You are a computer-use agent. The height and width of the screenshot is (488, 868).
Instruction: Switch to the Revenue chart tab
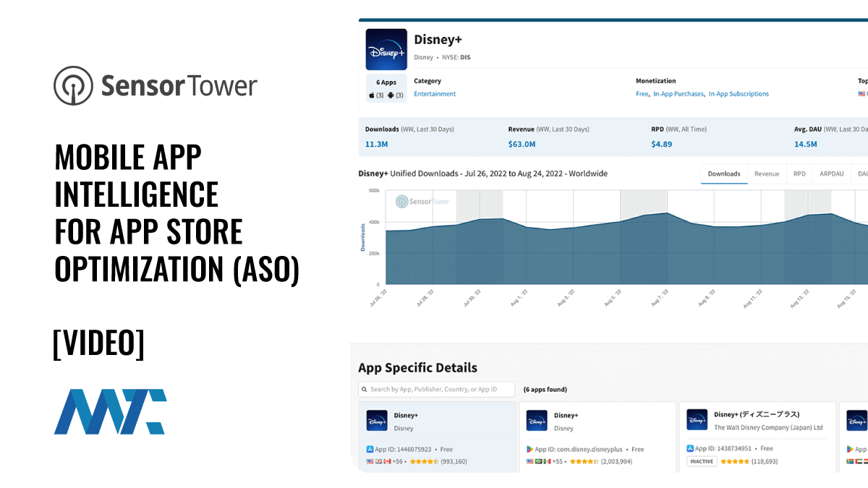tap(767, 174)
